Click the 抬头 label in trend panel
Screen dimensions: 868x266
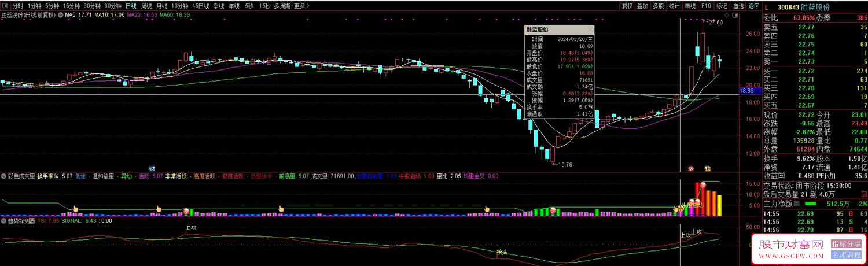502,252
